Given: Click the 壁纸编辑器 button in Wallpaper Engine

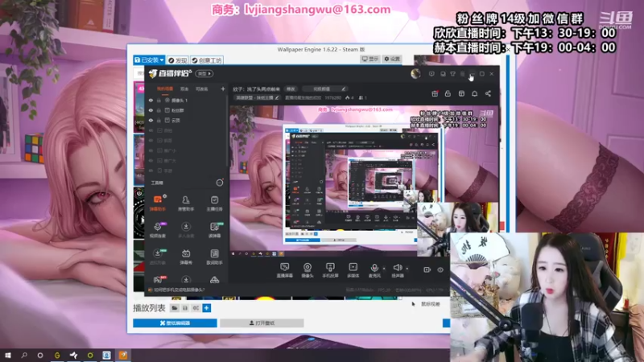Looking at the screenshot, I should pyautogui.click(x=175, y=323).
